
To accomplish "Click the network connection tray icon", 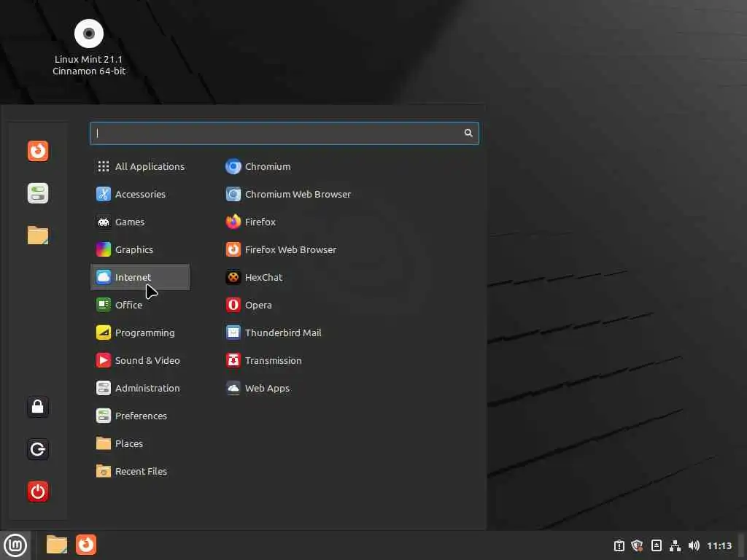I will [675, 545].
